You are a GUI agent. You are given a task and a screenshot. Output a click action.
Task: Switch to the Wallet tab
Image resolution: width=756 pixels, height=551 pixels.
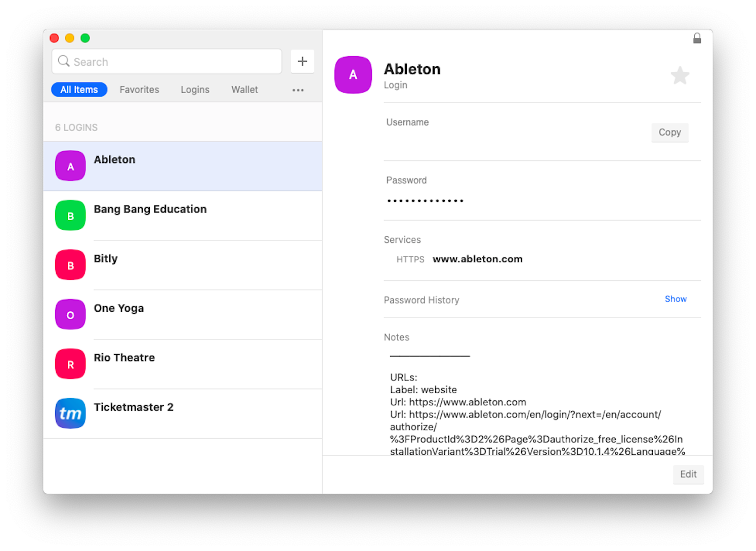coord(244,90)
